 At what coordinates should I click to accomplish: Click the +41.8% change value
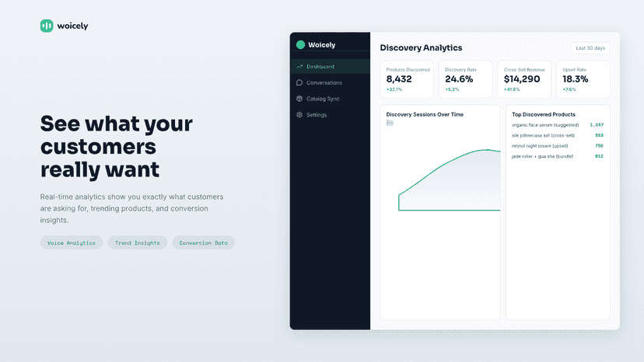(x=512, y=89)
